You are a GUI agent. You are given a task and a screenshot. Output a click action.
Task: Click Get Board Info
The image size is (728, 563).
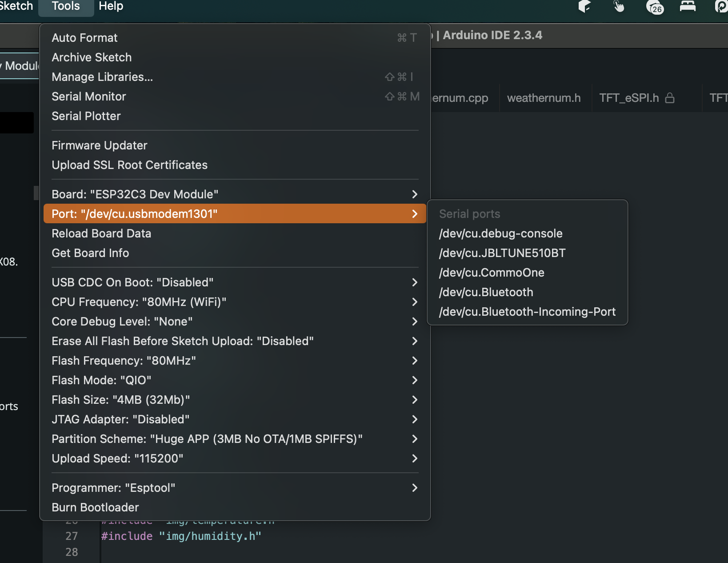[235, 253]
